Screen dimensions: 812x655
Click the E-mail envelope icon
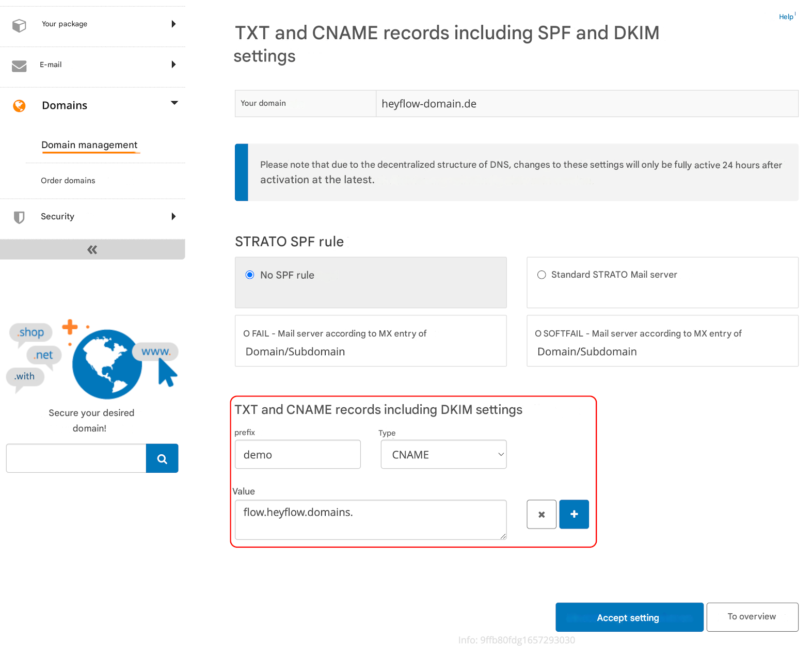[19, 66]
